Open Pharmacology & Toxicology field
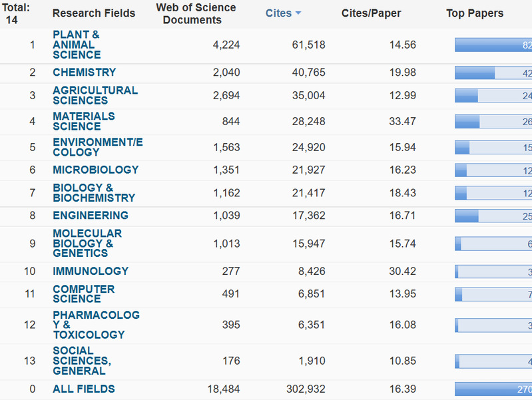This screenshot has width=532, height=400. pos(96,325)
